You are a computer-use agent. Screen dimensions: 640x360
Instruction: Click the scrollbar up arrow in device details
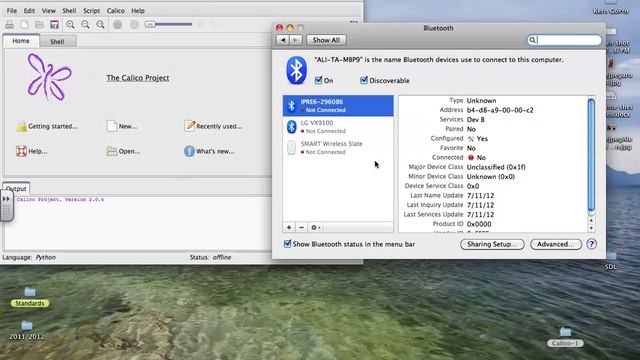(x=591, y=220)
